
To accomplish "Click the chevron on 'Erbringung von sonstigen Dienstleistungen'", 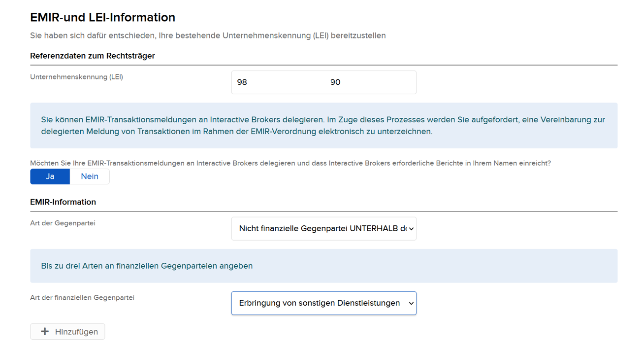I will click(x=411, y=303).
